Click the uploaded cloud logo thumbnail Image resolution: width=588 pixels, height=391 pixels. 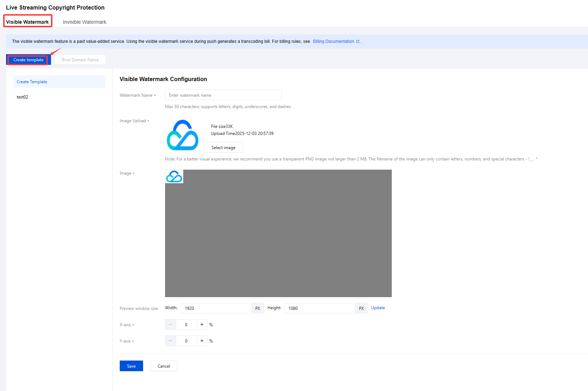coord(182,135)
